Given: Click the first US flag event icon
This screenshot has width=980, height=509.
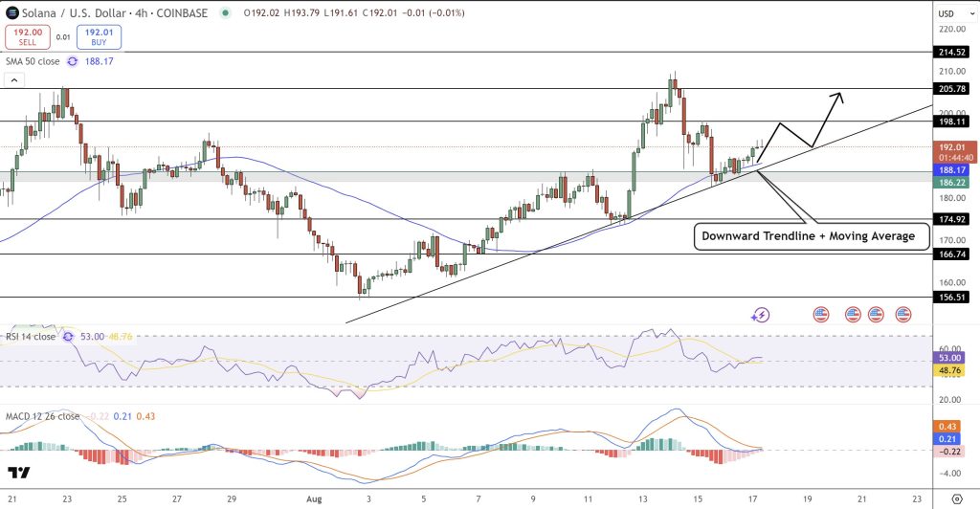Looking at the screenshot, I should (820, 315).
